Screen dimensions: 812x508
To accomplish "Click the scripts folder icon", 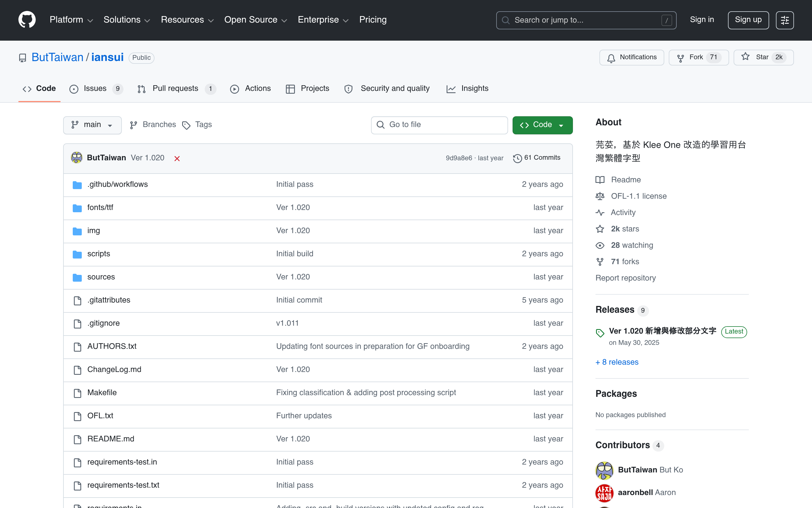I will click(77, 254).
